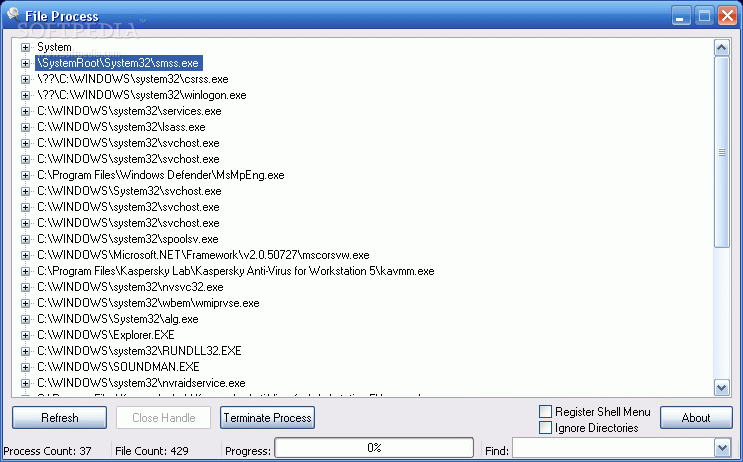This screenshot has height=462, width=743.
Task: Select C:\WINDOWS\System32\svchost.exe with capital S
Action: coord(129,191)
